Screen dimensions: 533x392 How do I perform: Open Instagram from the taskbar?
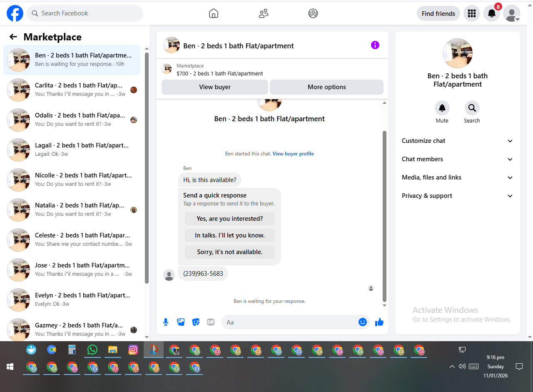click(133, 350)
